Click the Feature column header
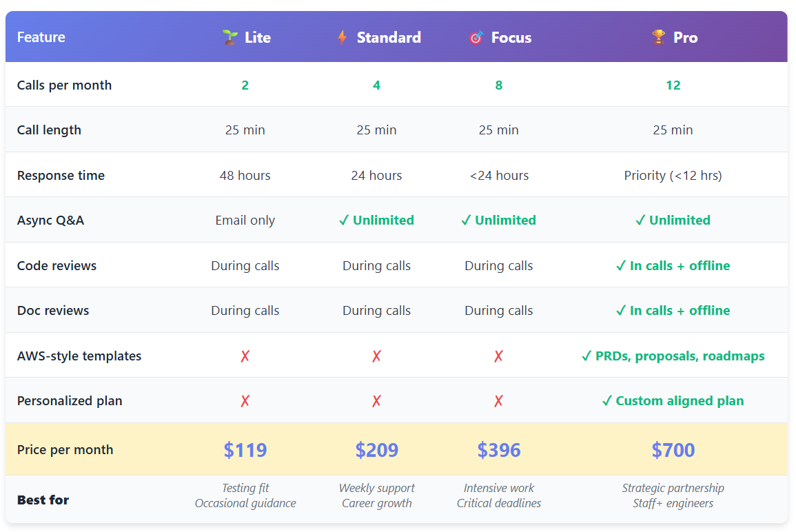This screenshot has width=796, height=532. 41,37
